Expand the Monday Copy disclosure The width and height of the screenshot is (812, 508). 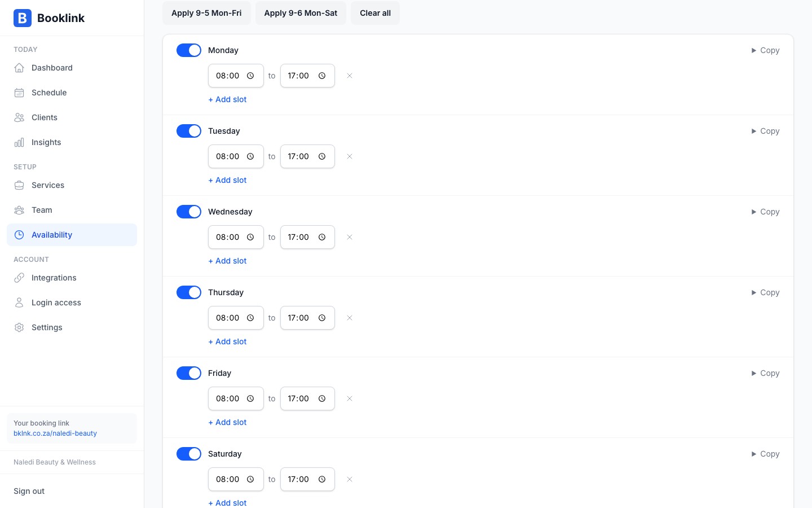(765, 50)
